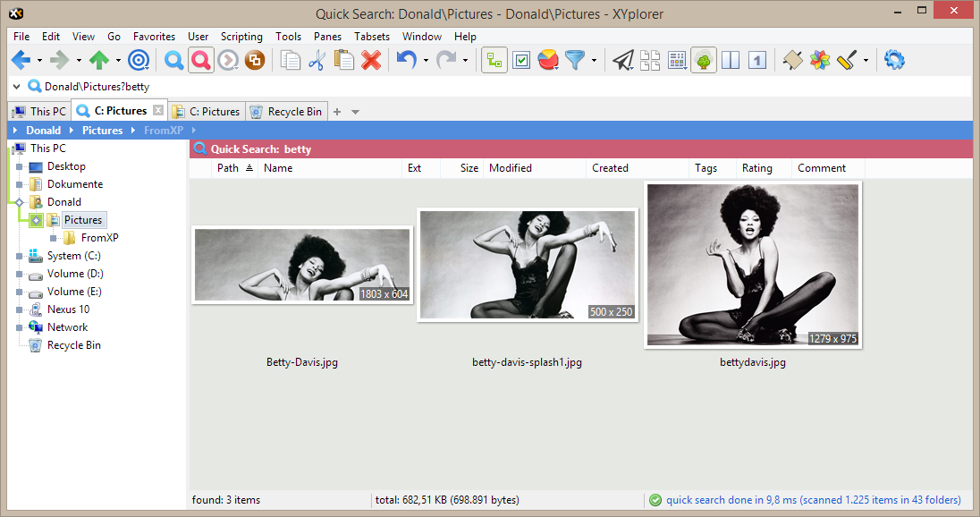Viewport: 980px width, 517px height.
Task: Toggle the folder tree with the green tree icon
Action: [x=703, y=60]
